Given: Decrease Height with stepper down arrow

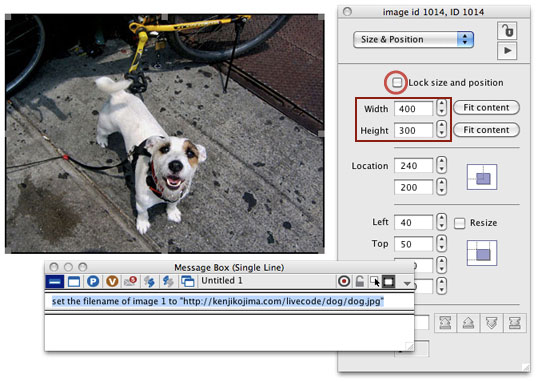Looking at the screenshot, I should pyautogui.click(x=441, y=133).
